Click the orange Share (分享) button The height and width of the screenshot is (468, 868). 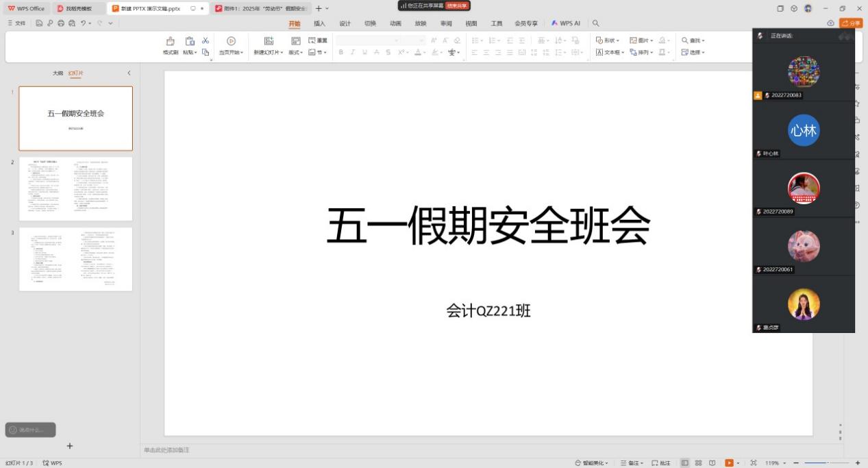coord(851,23)
